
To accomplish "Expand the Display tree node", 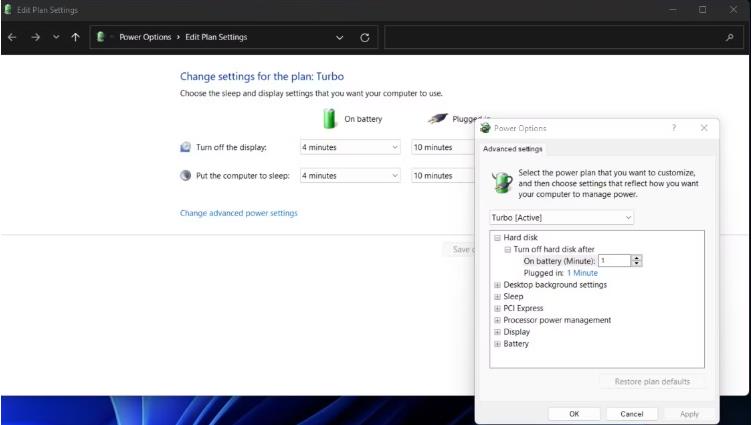I will [x=498, y=332].
